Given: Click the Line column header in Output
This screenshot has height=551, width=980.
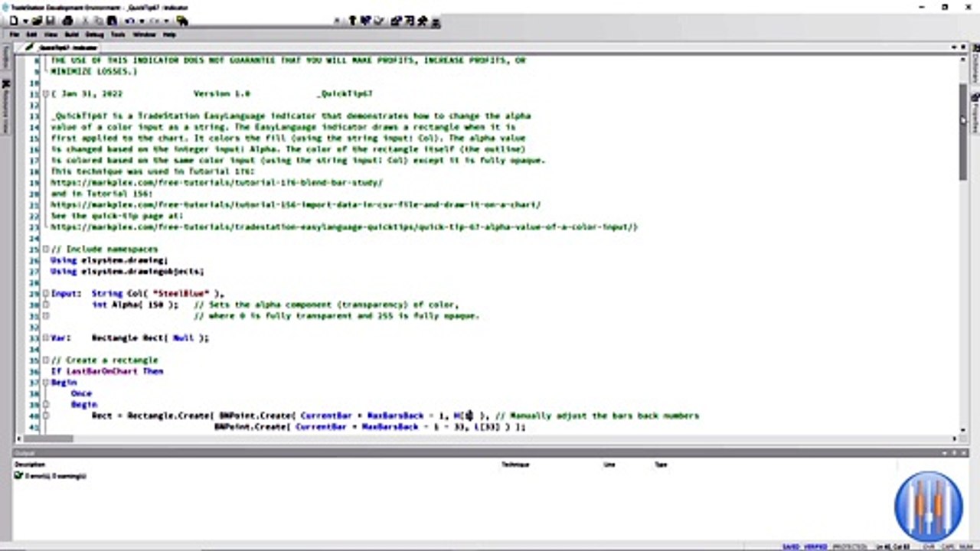Looking at the screenshot, I should click(x=609, y=465).
